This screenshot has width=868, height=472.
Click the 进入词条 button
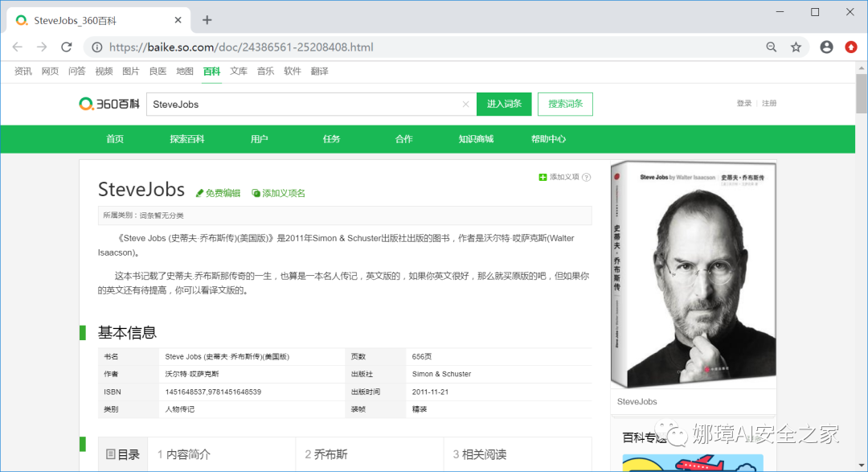pyautogui.click(x=504, y=105)
